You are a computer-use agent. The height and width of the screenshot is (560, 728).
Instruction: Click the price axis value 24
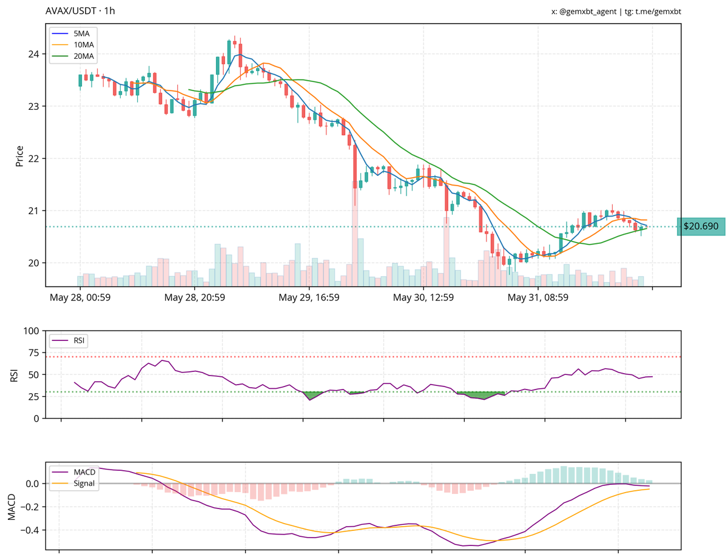tap(33, 55)
